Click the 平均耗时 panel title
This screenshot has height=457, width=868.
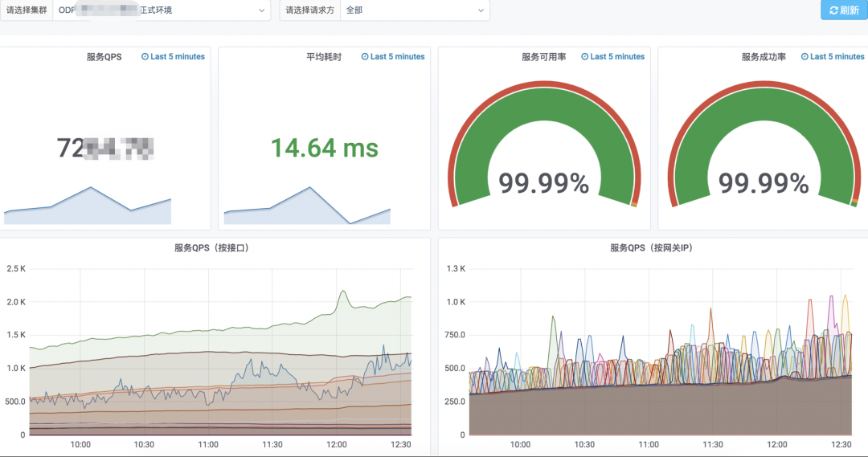(324, 56)
